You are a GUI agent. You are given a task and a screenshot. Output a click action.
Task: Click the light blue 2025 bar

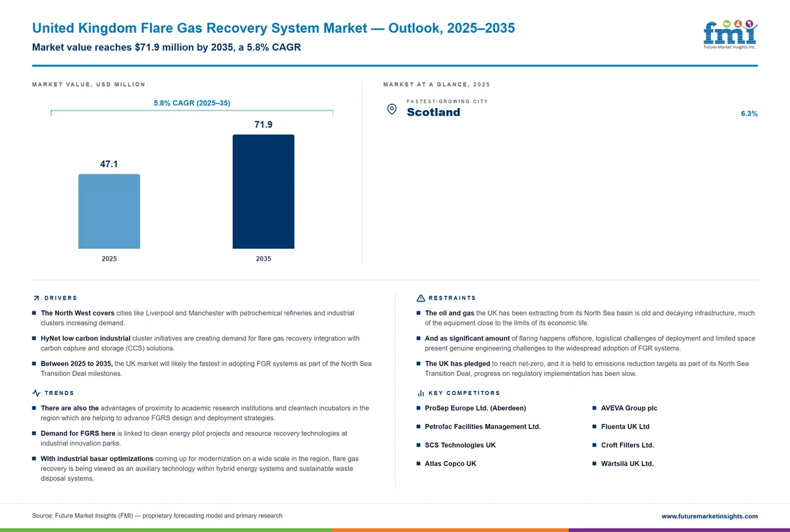[109, 211]
